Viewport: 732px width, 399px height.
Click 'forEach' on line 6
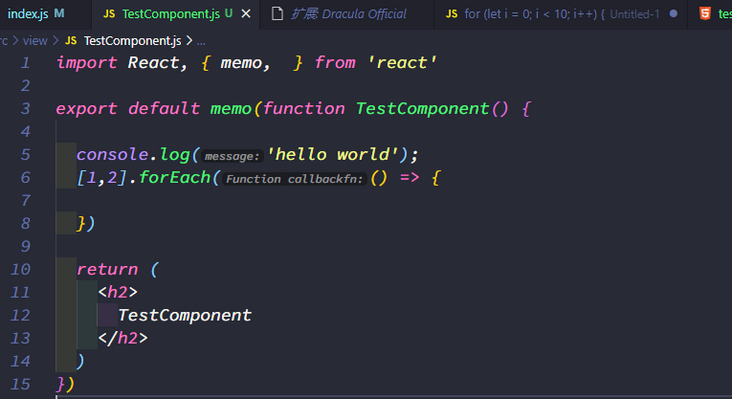pos(175,177)
